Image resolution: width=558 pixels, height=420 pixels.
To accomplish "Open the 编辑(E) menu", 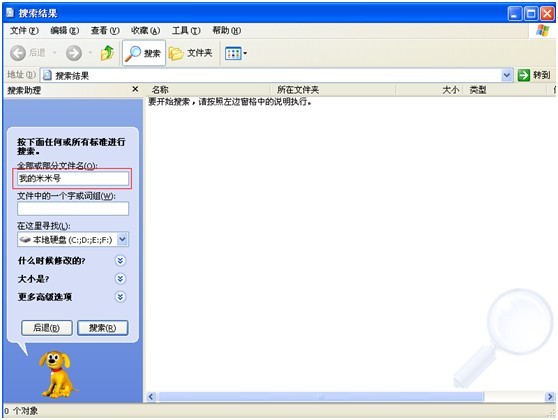I will pos(64,31).
